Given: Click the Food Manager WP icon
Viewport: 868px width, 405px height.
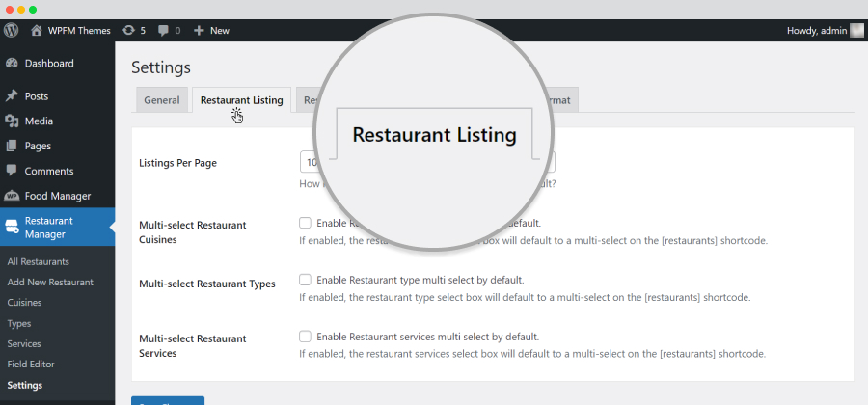Looking at the screenshot, I should pos(12,196).
